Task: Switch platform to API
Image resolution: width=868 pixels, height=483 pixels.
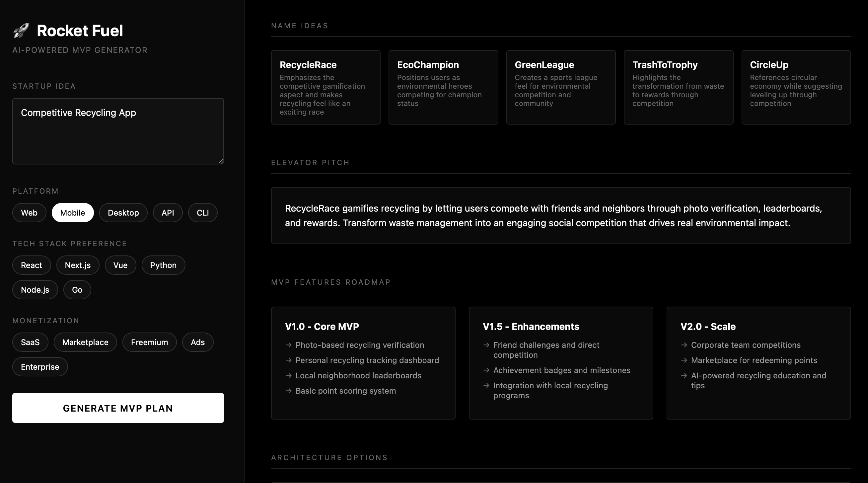Action: (x=168, y=213)
